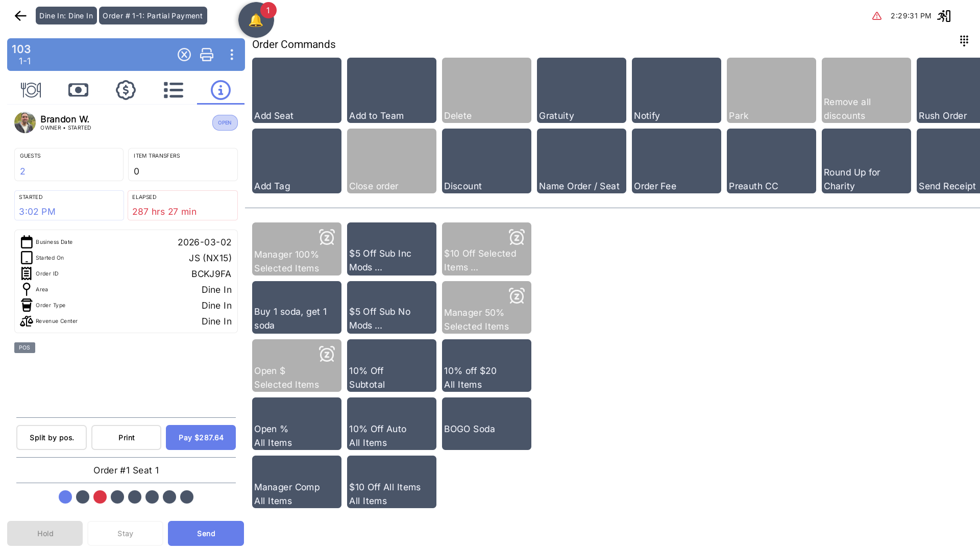Switch to the dining plate tab
The width and height of the screenshot is (980, 551).
(x=31, y=90)
